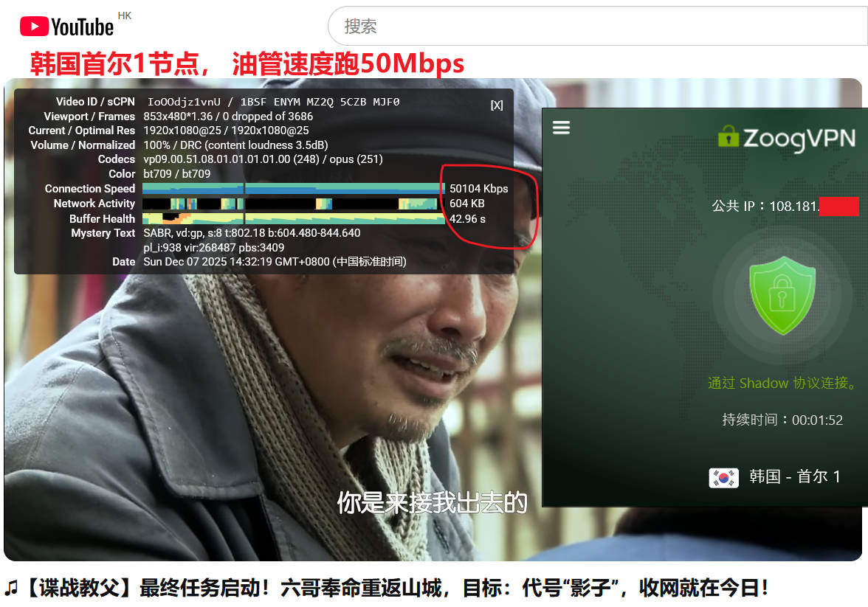The width and height of the screenshot is (868, 607).
Task: Click the South Korea flag icon
Action: tap(723, 477)
